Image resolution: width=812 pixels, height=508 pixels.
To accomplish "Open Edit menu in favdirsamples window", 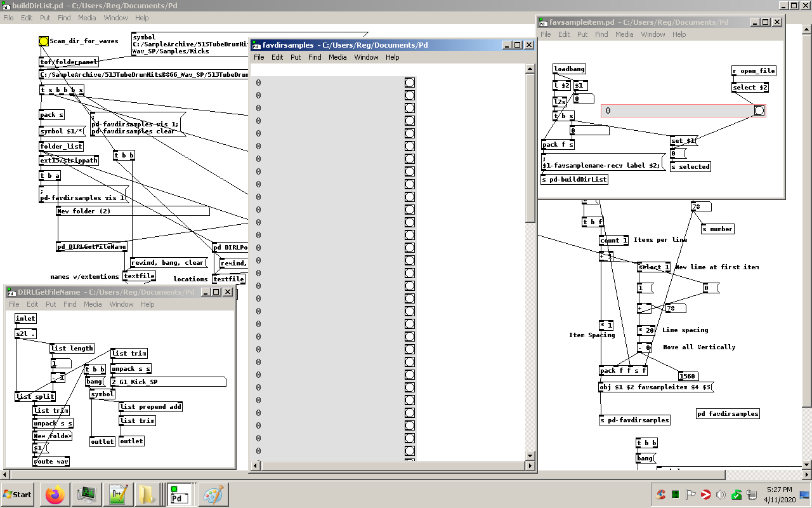I will point(277,57).
